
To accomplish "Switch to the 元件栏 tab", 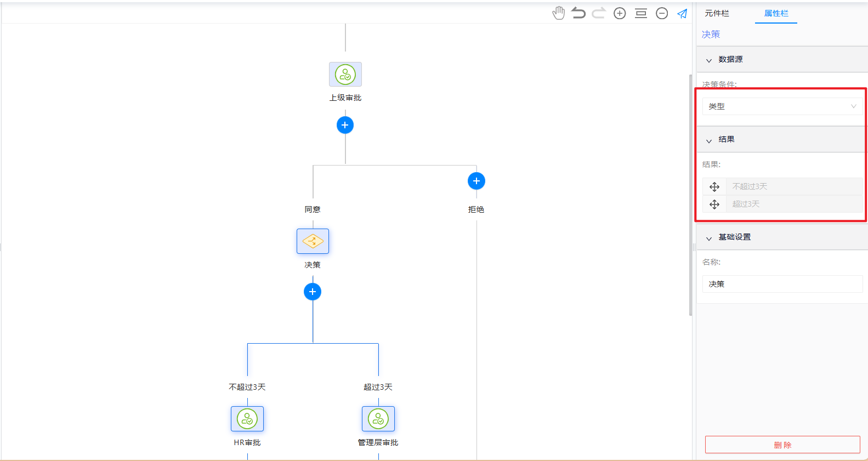I will pyautogui.click(x=717, y=13).
